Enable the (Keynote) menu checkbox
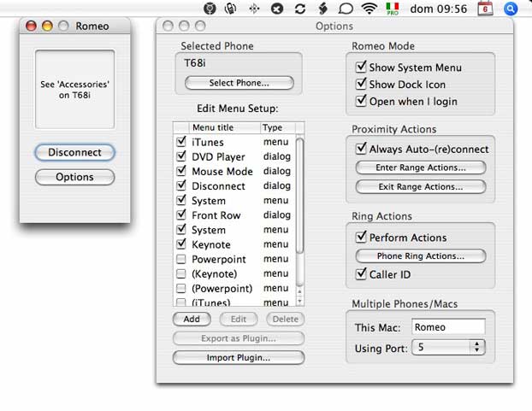 coord(181,273)
